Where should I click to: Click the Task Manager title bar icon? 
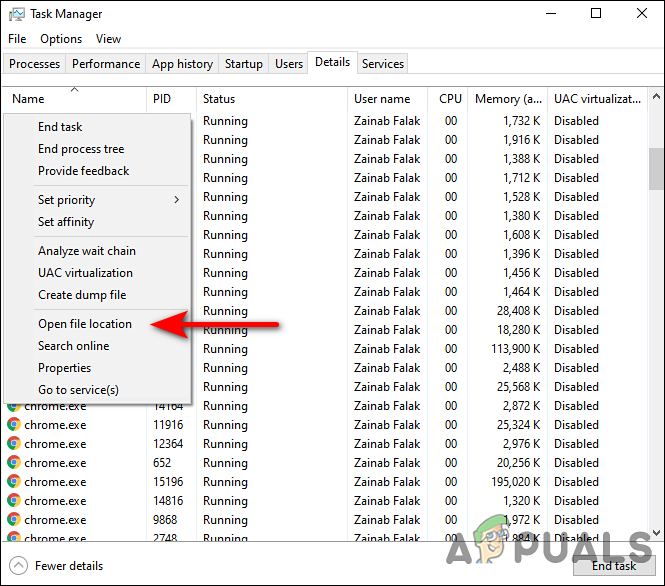(x=17, y=14)
